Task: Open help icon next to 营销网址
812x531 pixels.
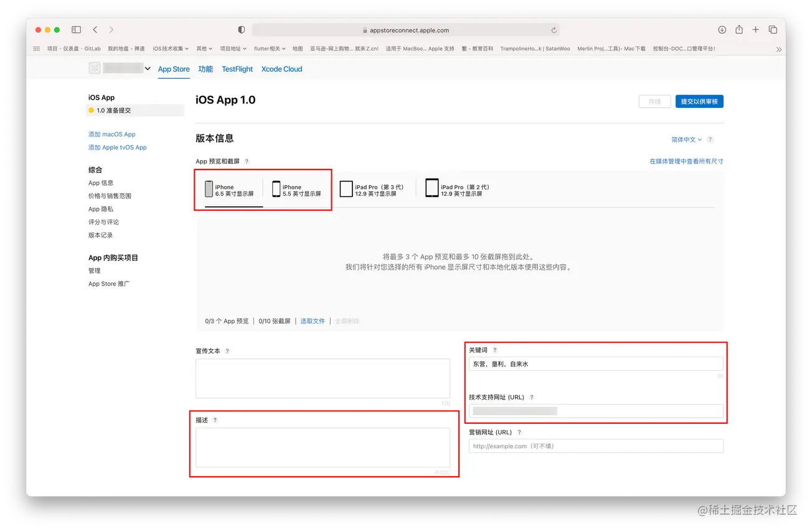Action: tap(519, 432)
